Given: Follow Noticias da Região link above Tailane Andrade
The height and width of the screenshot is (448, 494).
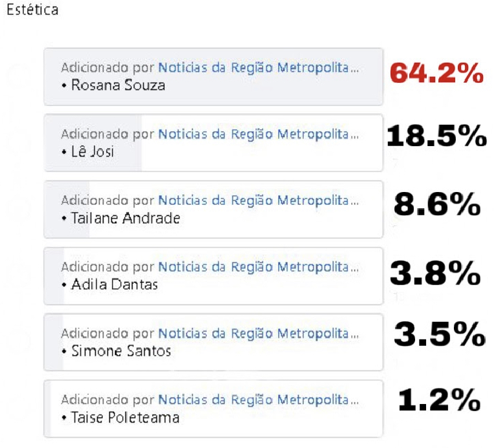Looking at the screenshot, I should [x=259, y=200].
